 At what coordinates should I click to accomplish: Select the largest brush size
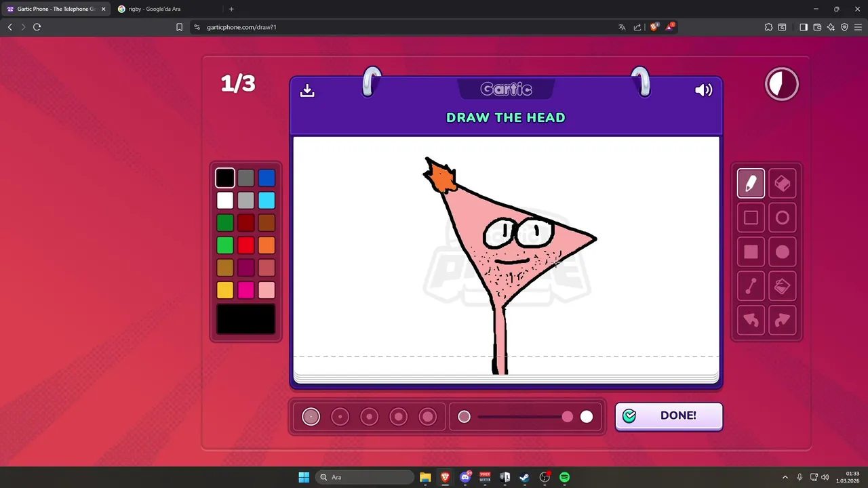428,417
